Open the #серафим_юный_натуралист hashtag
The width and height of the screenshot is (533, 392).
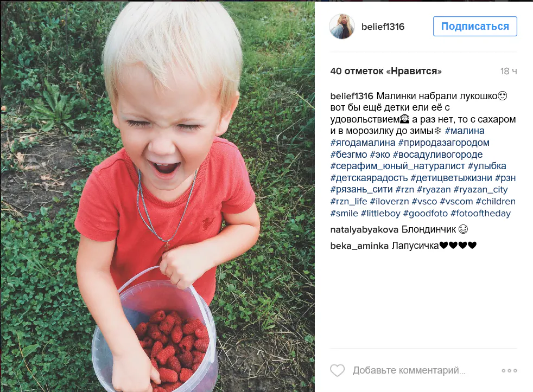(x=398, y=166)
